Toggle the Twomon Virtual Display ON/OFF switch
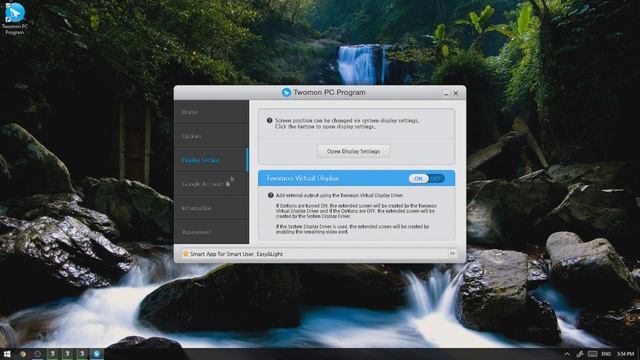This screenshot has width=640, height=360. click(427, 178)
